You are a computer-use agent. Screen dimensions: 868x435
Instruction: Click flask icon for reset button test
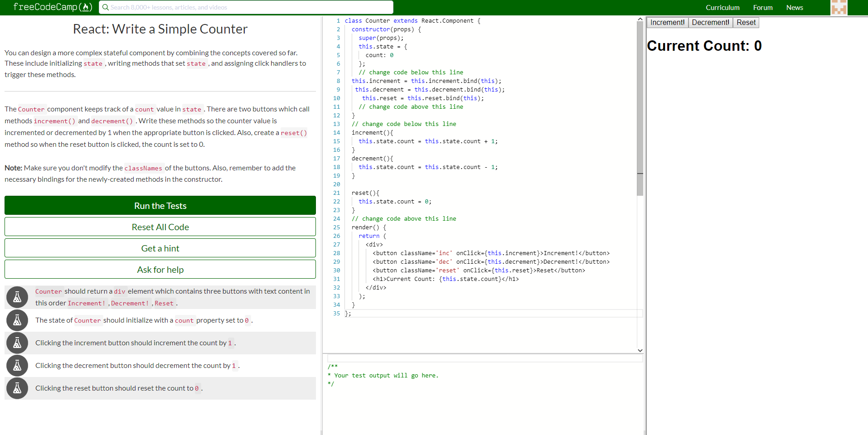point(17,388)
